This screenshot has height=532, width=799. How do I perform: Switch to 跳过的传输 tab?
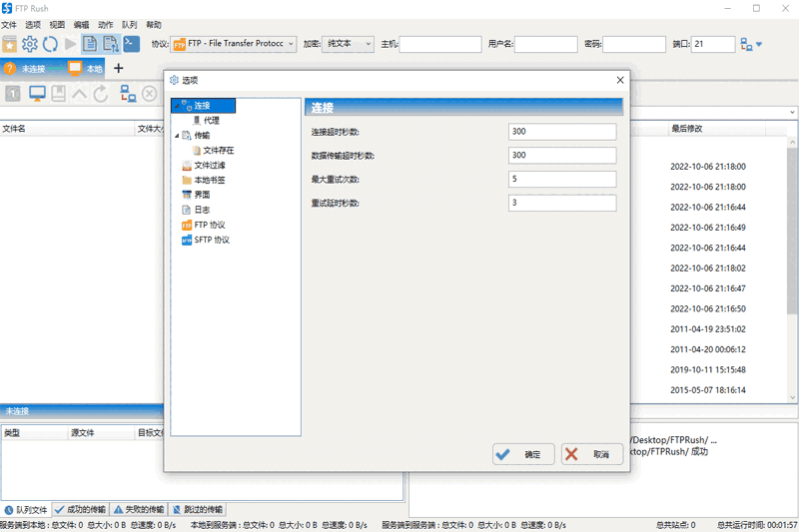[198, 510]
